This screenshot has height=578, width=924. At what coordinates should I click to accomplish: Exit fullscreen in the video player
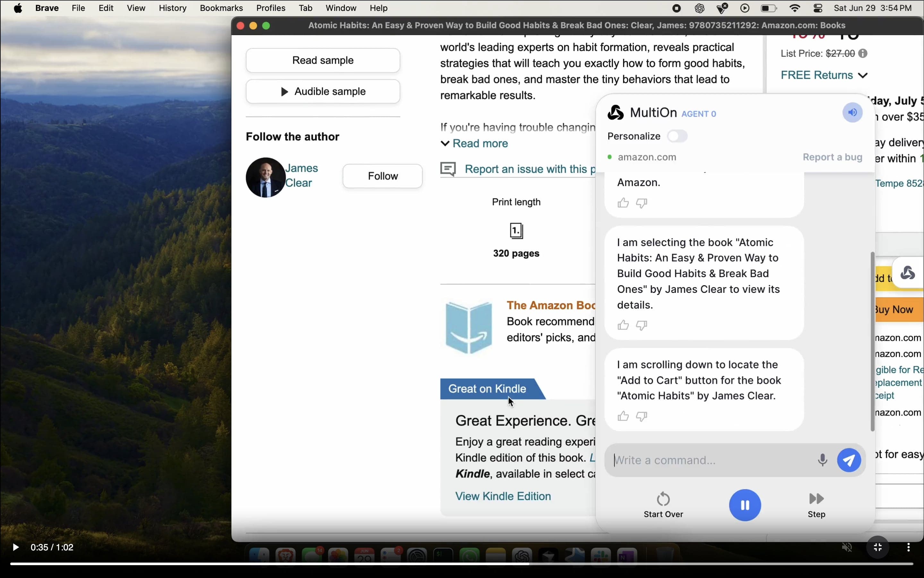pos(877,547)
